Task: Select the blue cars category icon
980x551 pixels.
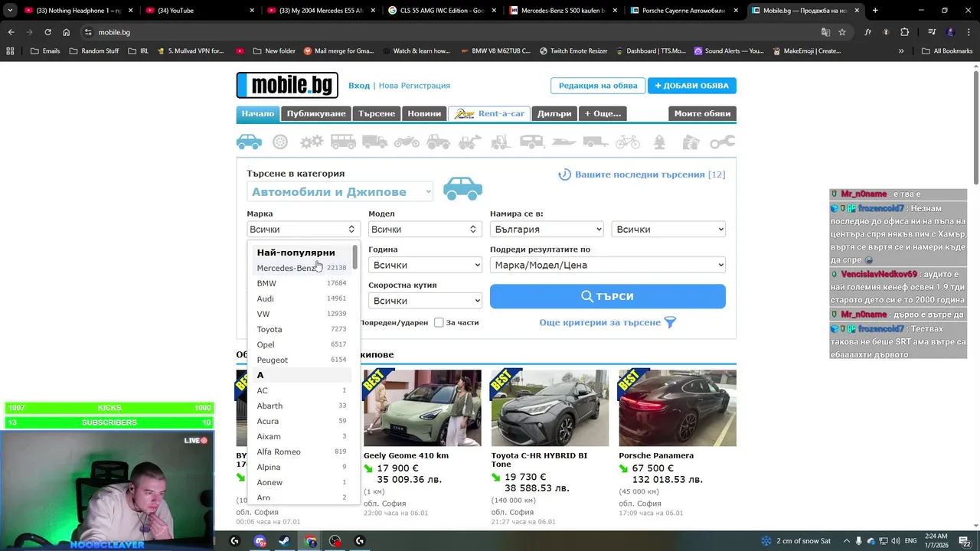Action: coord(249,142)
